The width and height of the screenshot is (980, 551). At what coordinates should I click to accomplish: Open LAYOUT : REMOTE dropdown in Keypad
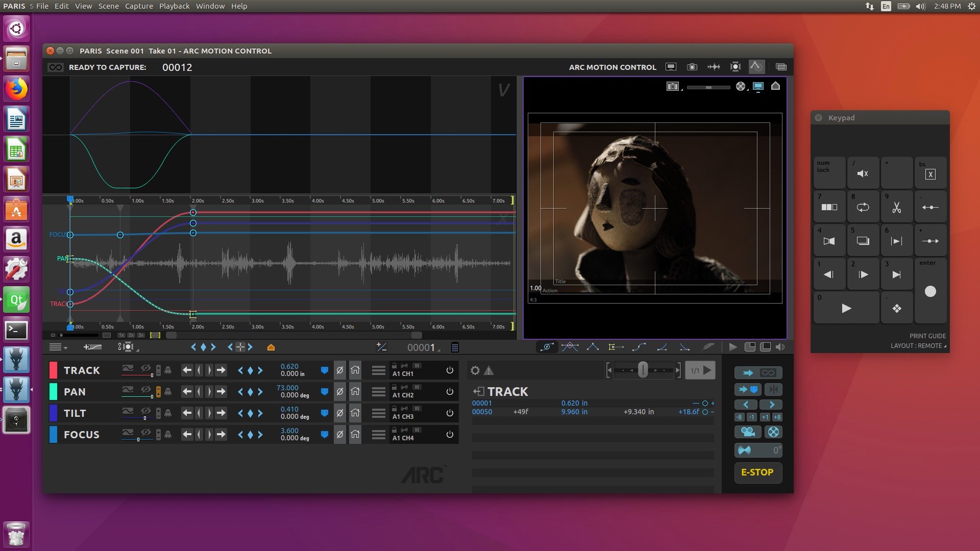pos(918,345)
